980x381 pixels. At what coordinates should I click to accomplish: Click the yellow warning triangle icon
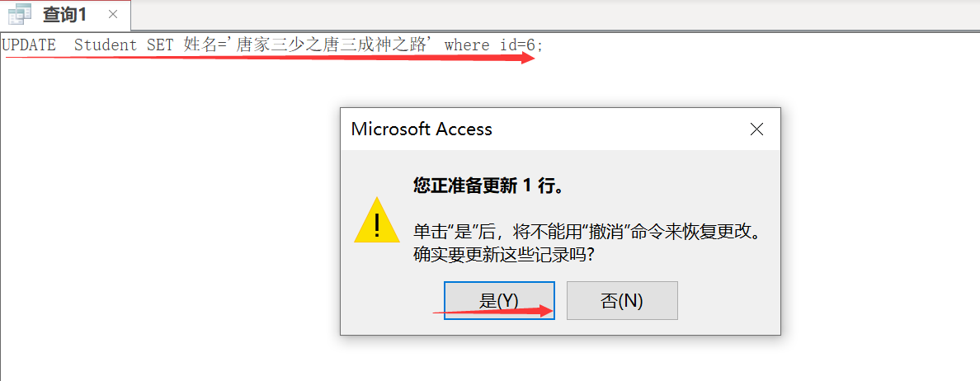(x=376, y=220)
